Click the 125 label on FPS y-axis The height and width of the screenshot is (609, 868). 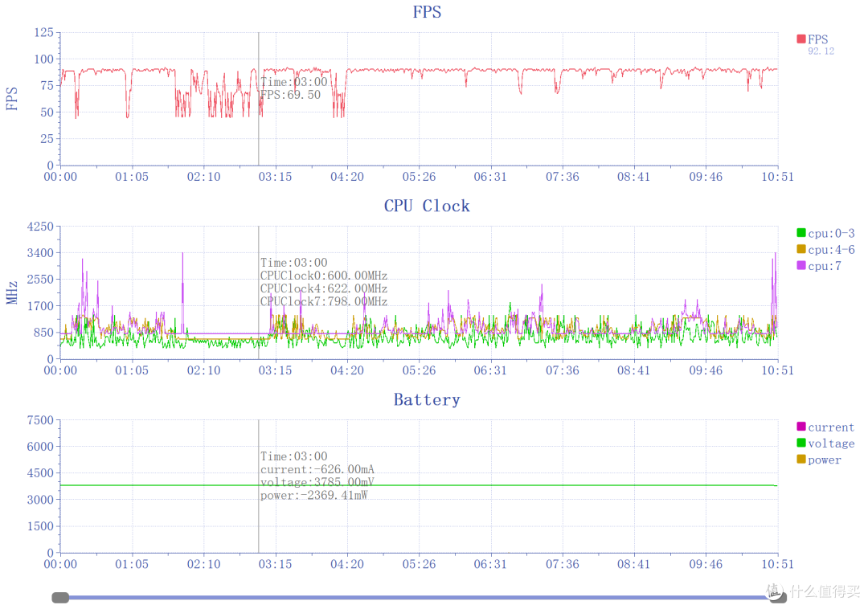tap(43, 33)
